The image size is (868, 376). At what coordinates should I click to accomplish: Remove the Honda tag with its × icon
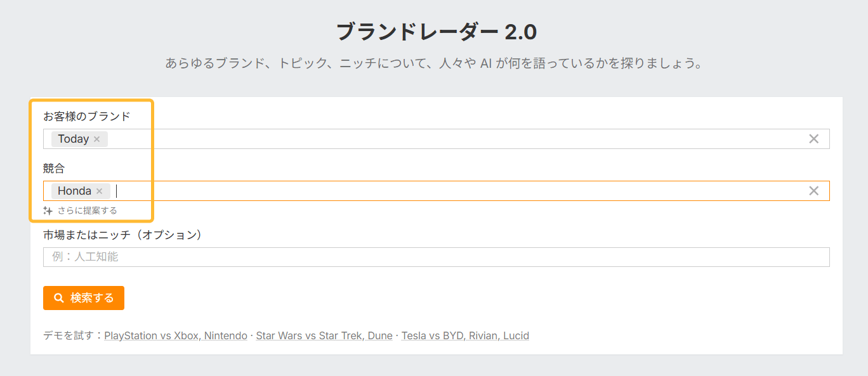pyautogui.click(x=100, y=190)
